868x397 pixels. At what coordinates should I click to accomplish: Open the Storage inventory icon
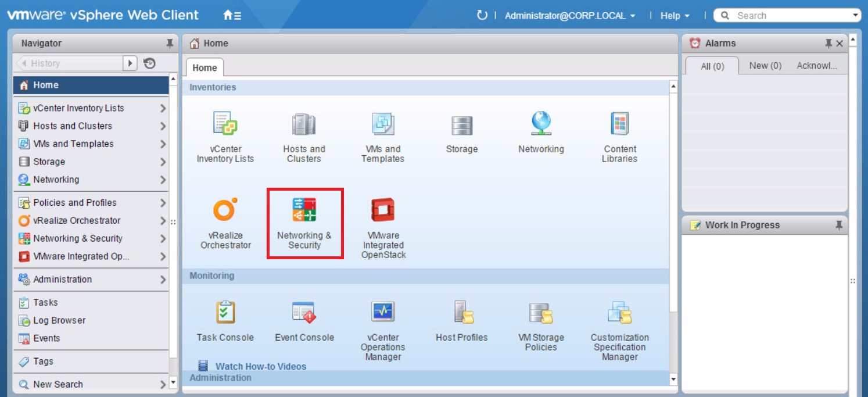click(462, 125)
